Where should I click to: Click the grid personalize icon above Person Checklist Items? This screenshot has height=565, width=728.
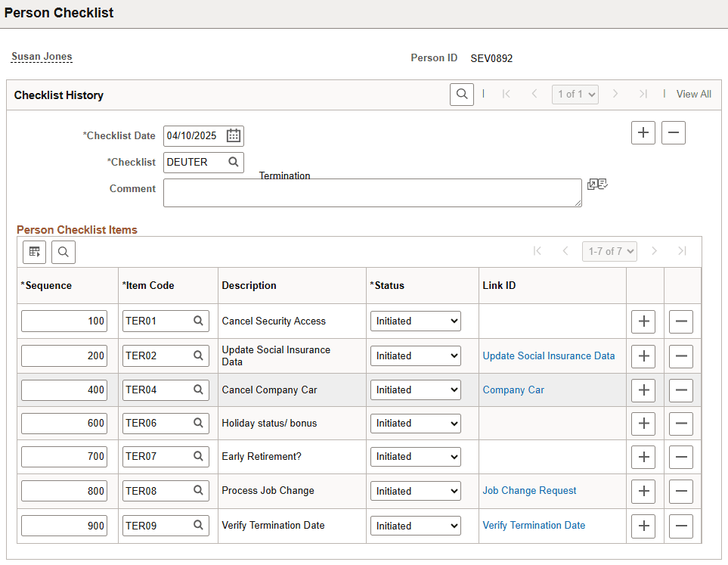(33, 251)
